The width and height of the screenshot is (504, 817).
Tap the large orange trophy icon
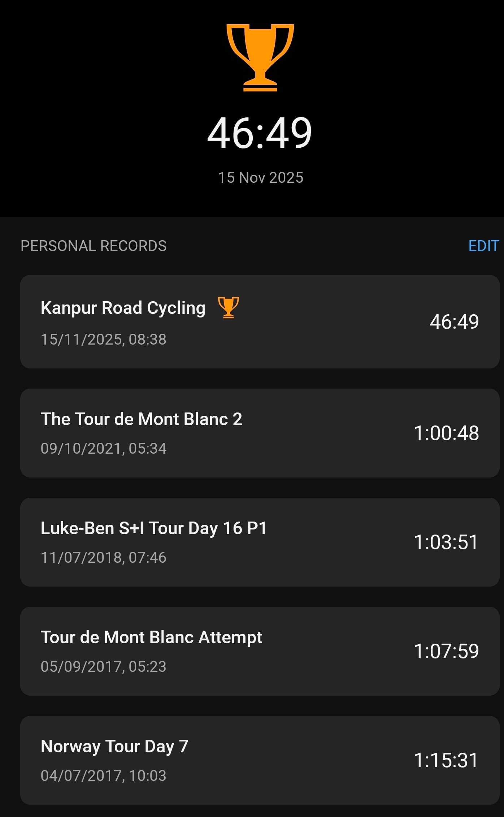tap(260, 57)
